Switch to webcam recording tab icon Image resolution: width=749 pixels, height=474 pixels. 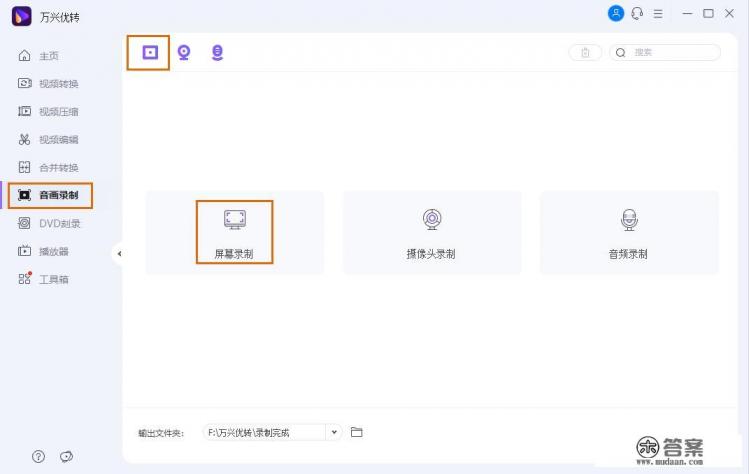click(184, 52)
